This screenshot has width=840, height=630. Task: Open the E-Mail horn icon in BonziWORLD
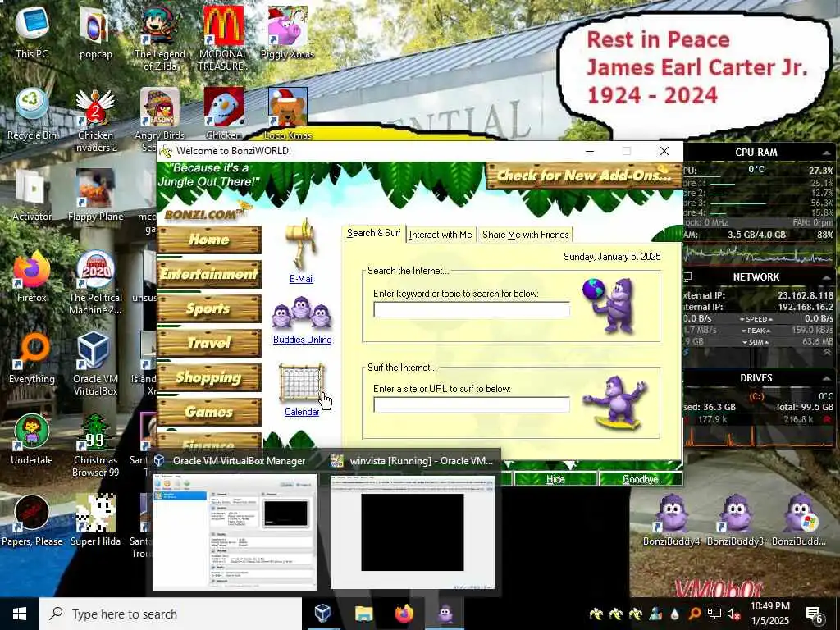pyautogui.click(x=301, y=244)
